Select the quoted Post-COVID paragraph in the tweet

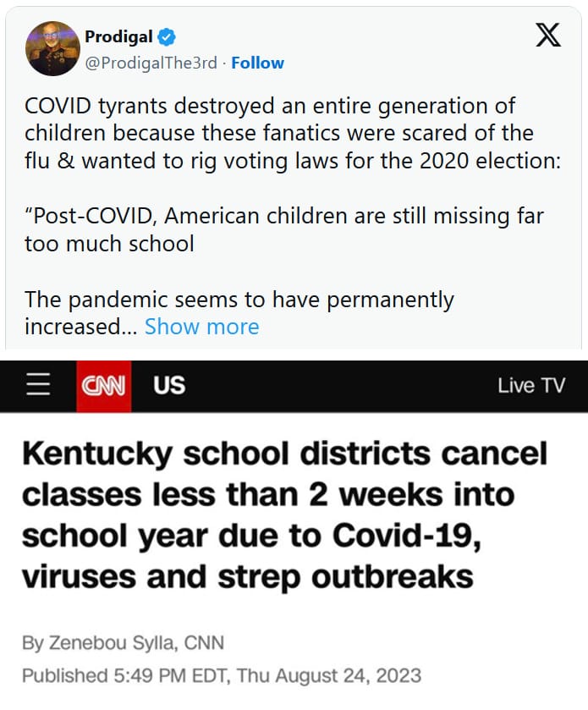pyautogui.click(x=284, y=229)
